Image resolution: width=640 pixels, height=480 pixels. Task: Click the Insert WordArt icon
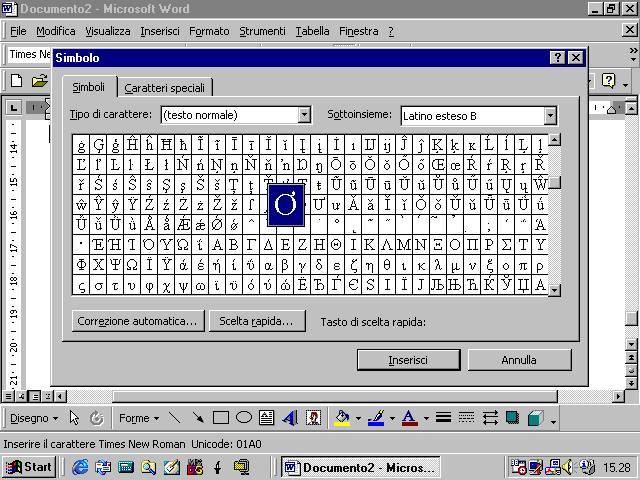[x=290, y=418]
